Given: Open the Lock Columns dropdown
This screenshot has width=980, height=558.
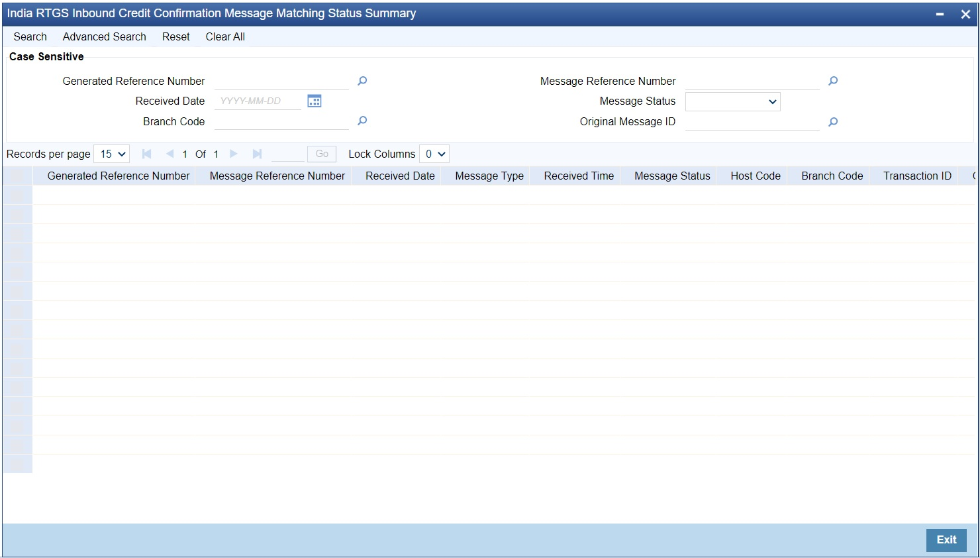Looking at the screenshot, I should point(434,154).
